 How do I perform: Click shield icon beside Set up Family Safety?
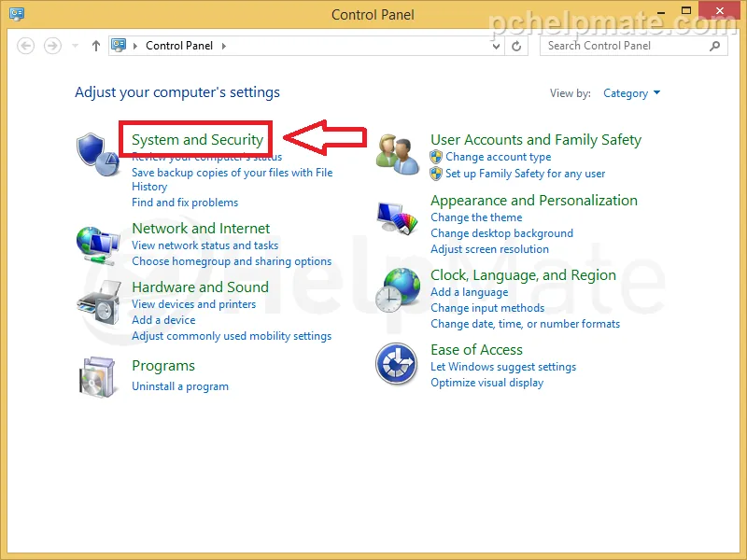coord(436,174)
